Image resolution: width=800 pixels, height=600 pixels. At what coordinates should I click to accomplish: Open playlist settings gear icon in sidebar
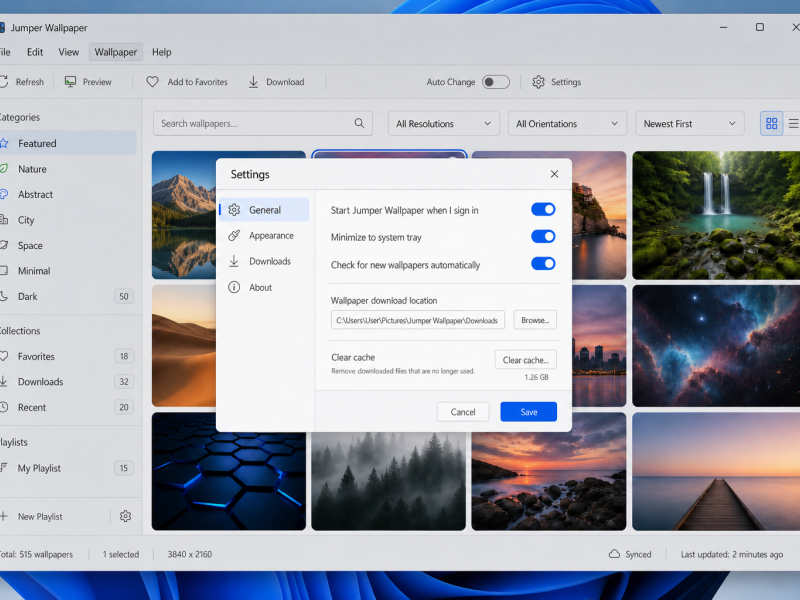[x=125, y=516]
